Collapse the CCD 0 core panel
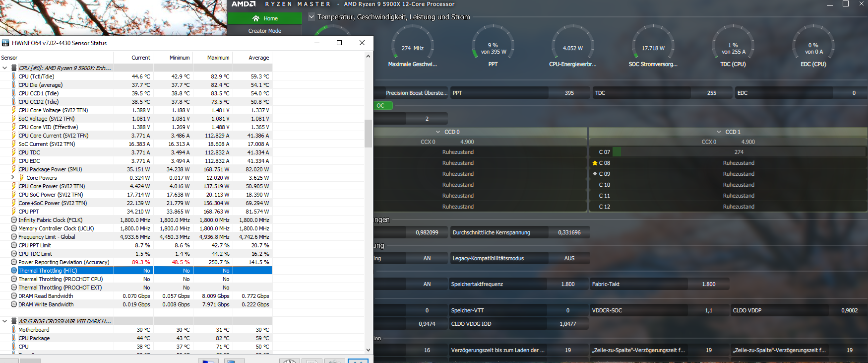 (438, 132)
